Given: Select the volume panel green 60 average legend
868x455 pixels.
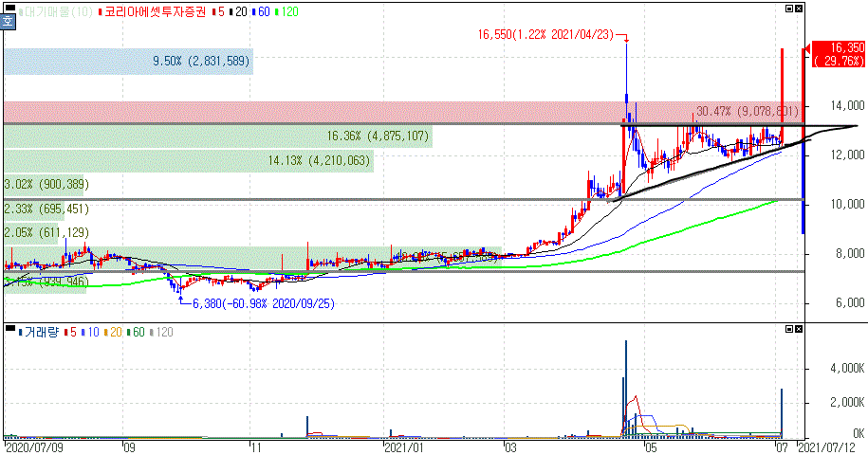Looking at the screenshot, I should [x=136, y=333].
